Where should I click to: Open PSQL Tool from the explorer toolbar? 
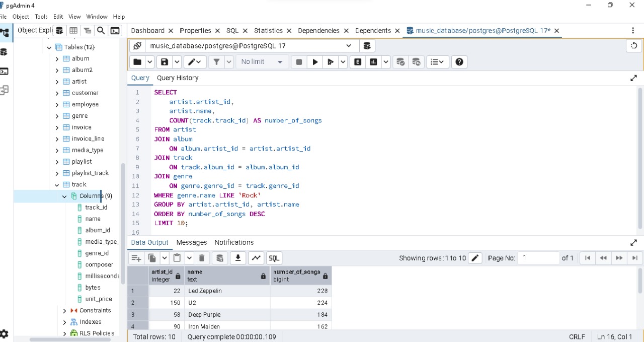click(x=115, y=31)
